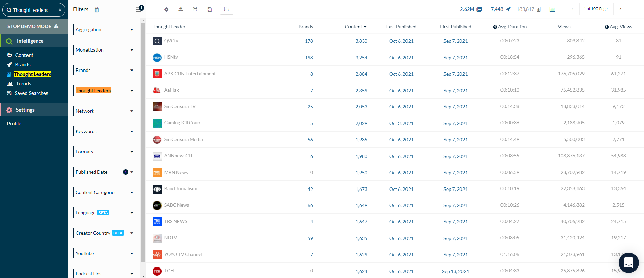Open Profile in the sidebar
The height and width of the screenshot is (278, 644).
[x=14, y=124]
